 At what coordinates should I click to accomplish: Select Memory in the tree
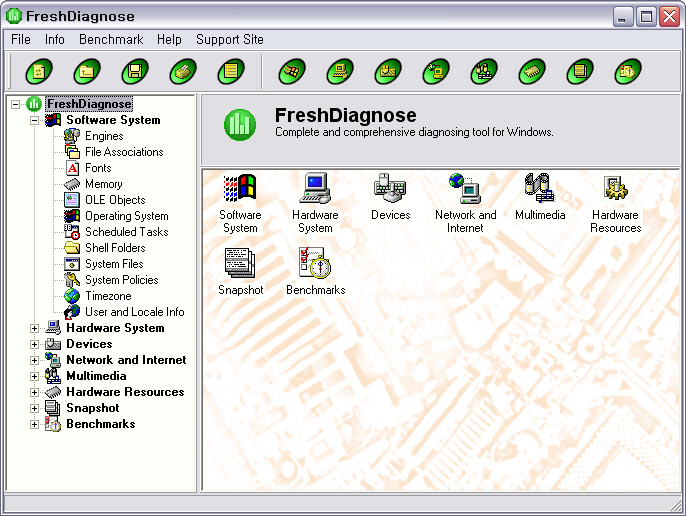click(104, 184)
